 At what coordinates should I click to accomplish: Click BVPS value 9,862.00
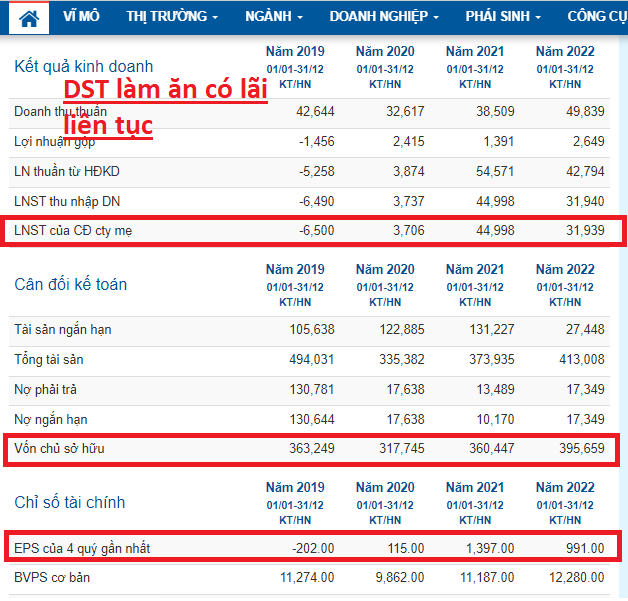tap(400, 577)
